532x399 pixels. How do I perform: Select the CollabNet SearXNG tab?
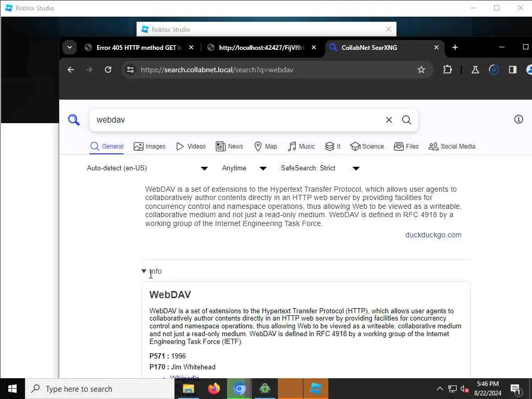point(369,47)
